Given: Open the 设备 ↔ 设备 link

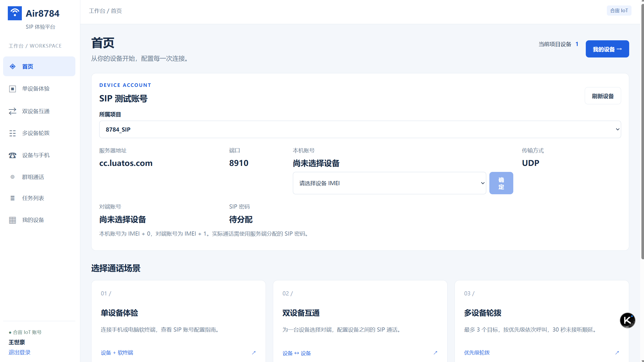Looking at the screenshot, I should (x=297, y=353).
